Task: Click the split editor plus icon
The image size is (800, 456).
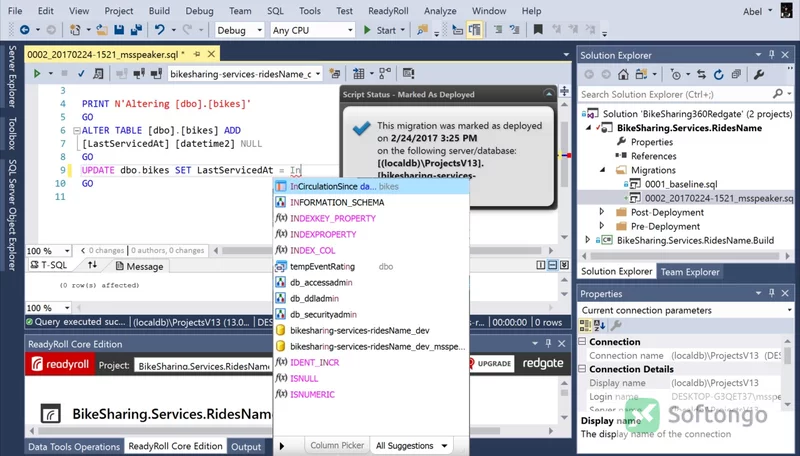Action: coord(564,91)
